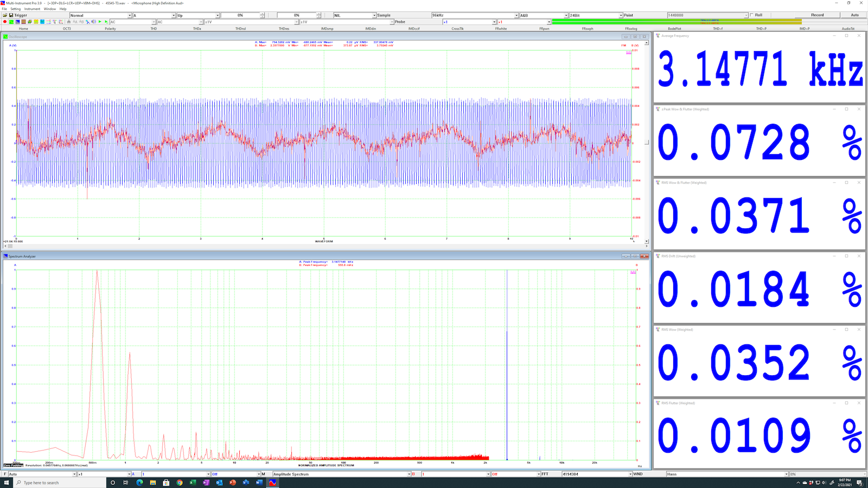Viewport: 868px width, 488px height.
Task: Open the window function dropdown showing Hann
Action: coord(727,474)
